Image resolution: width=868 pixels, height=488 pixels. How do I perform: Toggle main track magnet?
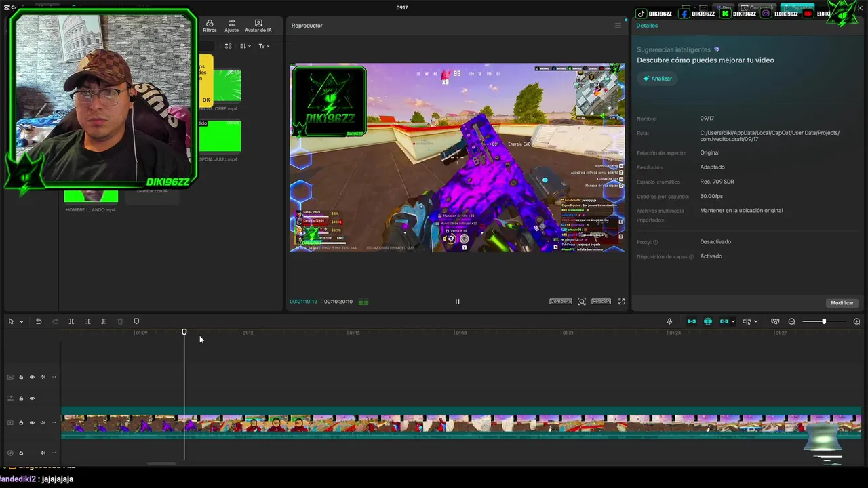click(x=692, y=321)
